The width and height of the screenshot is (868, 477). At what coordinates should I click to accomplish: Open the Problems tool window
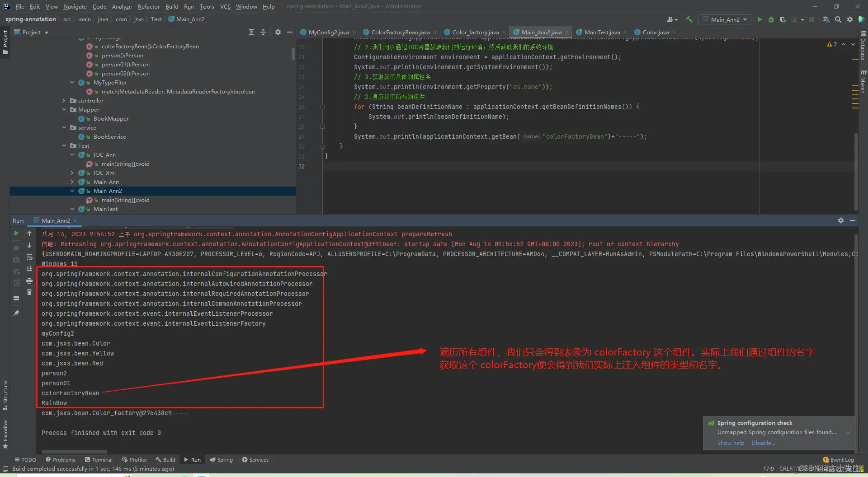[x=60, y=460]
